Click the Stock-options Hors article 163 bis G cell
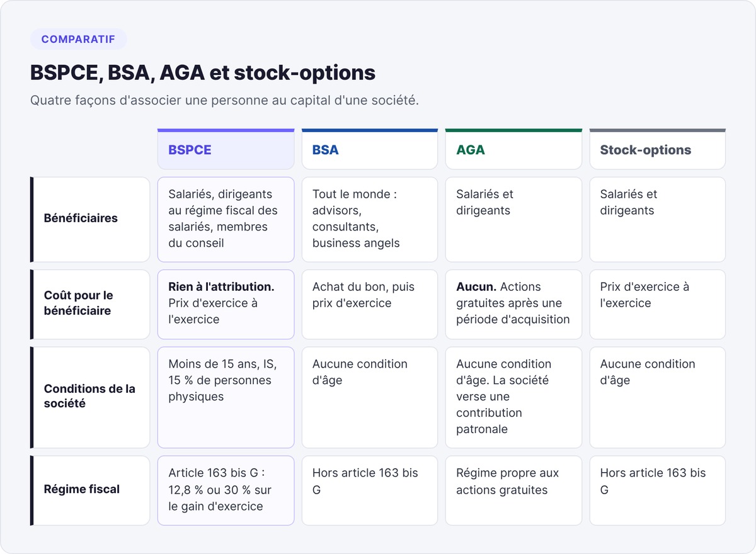Viewport: 756px width, 554px height. click(658, 490)
